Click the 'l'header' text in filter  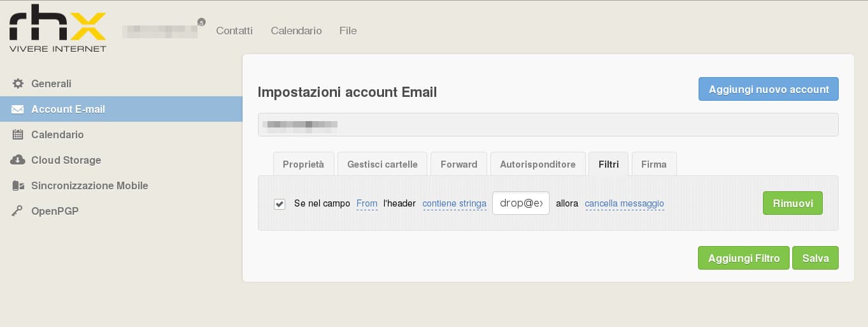pos(399,204)
